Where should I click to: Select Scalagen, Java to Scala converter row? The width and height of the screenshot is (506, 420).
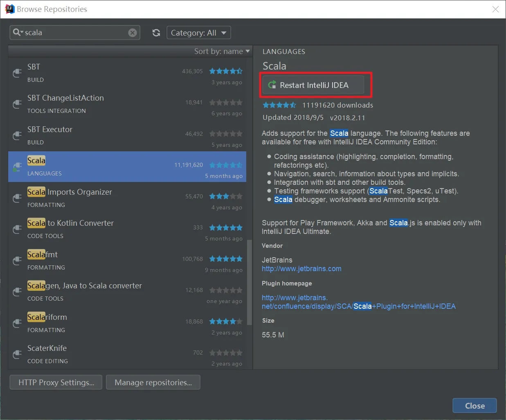click(x=127, y=292)
